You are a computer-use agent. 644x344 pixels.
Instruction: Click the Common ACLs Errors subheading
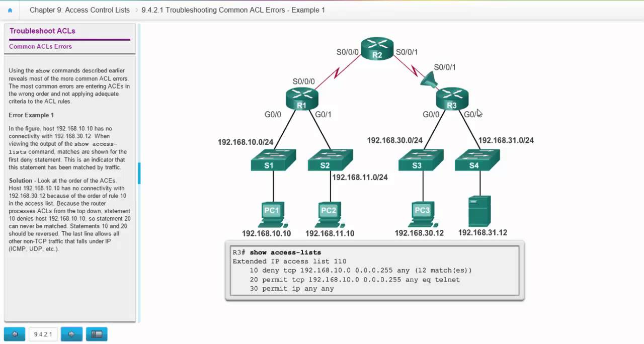(x=40, y=46)
